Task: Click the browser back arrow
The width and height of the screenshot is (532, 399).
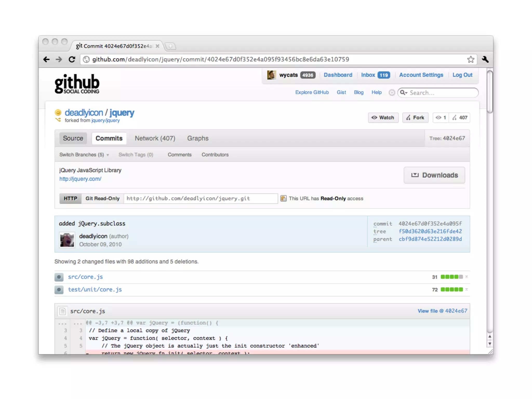Action: [x=46, y=59]
